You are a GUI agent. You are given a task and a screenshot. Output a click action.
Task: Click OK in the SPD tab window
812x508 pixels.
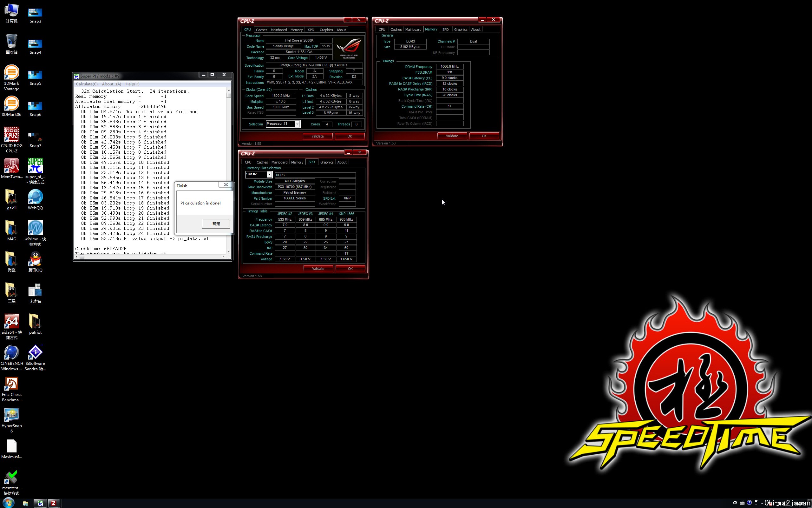coord(350,269)
